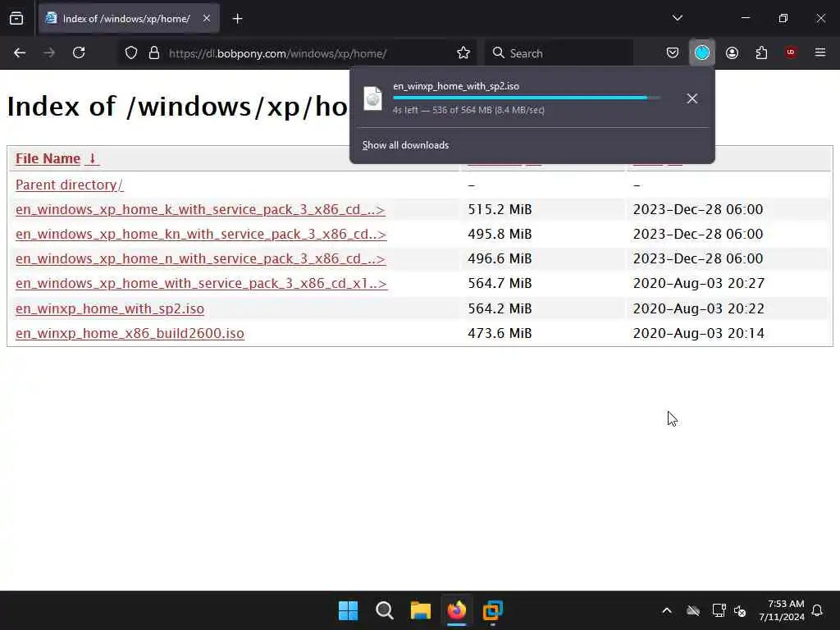Open the network status tray icon
840x630 pixels.
[719, 610]
